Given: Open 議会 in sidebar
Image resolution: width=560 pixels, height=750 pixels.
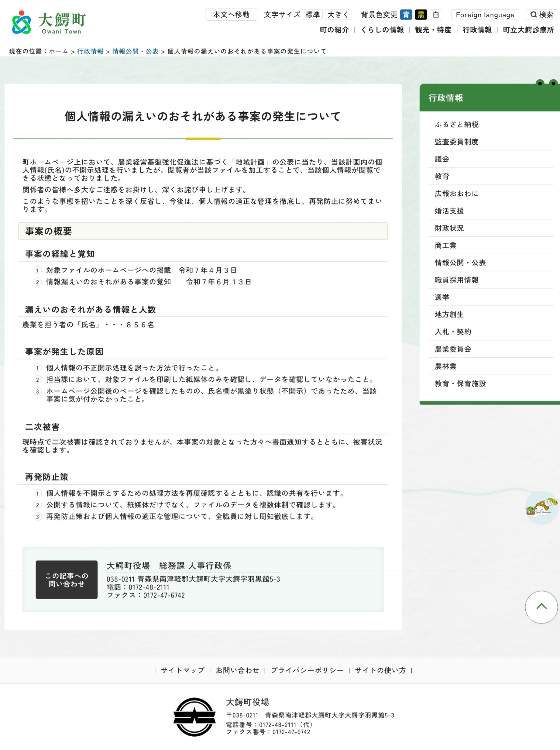Looking at the screenshot, I should (491, 159).
